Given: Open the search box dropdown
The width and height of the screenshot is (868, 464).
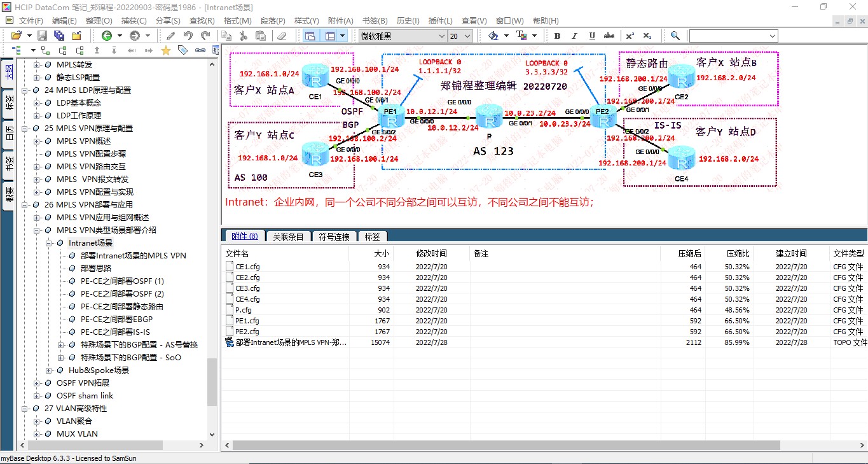Looking at the screenshot, I should (x=772, y=36).
